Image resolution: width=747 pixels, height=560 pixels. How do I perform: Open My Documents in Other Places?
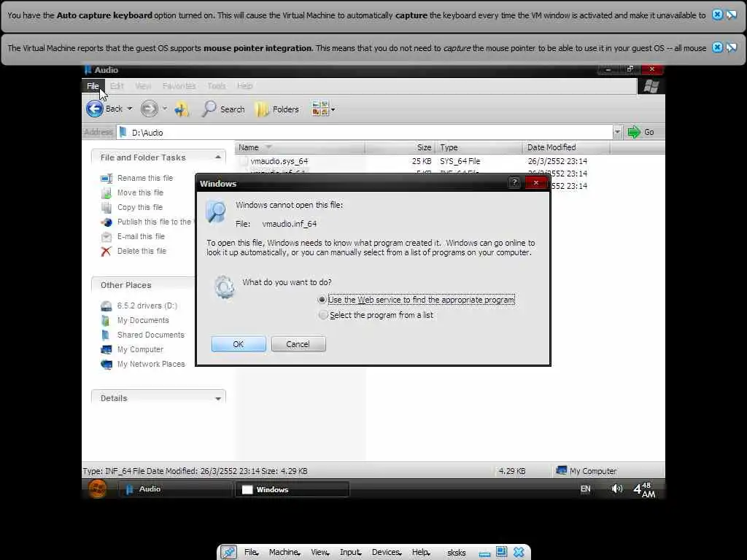tap(143, 320)
